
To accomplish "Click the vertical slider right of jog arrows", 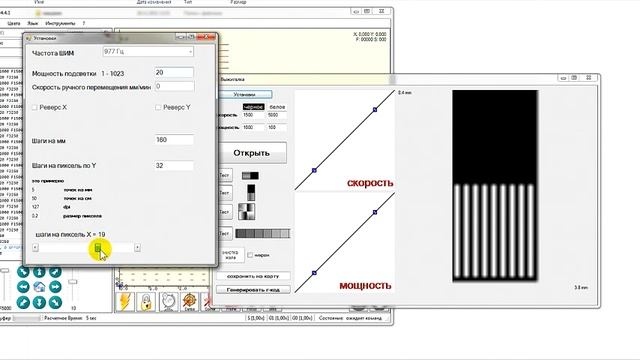I will pos(73,282).
